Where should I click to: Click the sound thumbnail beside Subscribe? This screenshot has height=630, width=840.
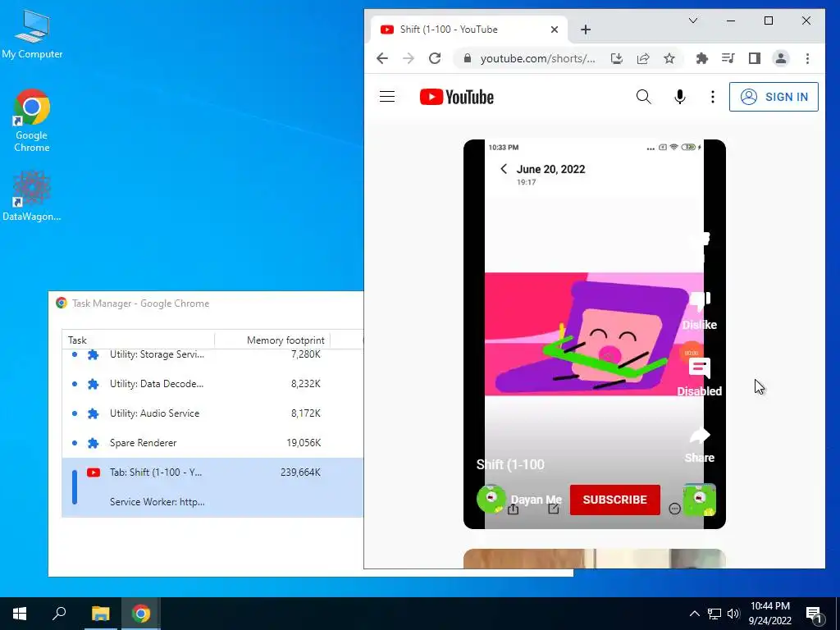[700, 500]
